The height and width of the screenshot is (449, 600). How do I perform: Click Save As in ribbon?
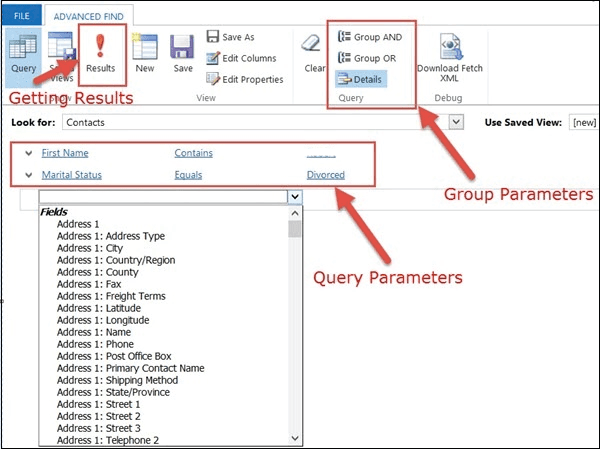coord(234,37)
